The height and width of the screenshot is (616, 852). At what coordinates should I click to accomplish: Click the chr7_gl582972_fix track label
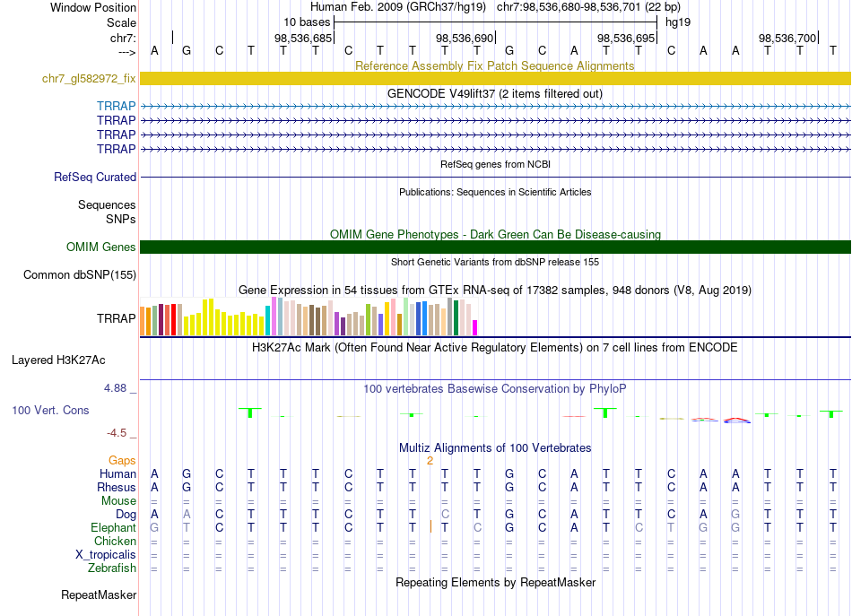click(x=89, y=79)
